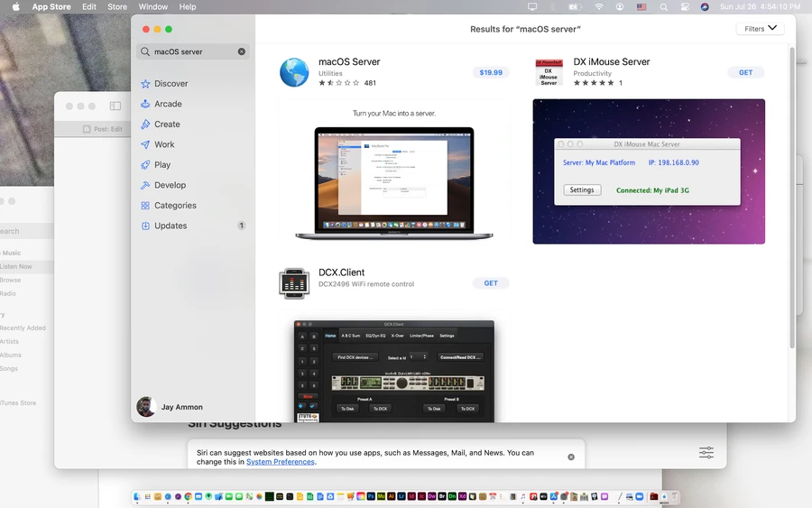Screen dimensions: 812x508
Task: Launch Illustrator from the Dock
Action: [x=391, y=496]
